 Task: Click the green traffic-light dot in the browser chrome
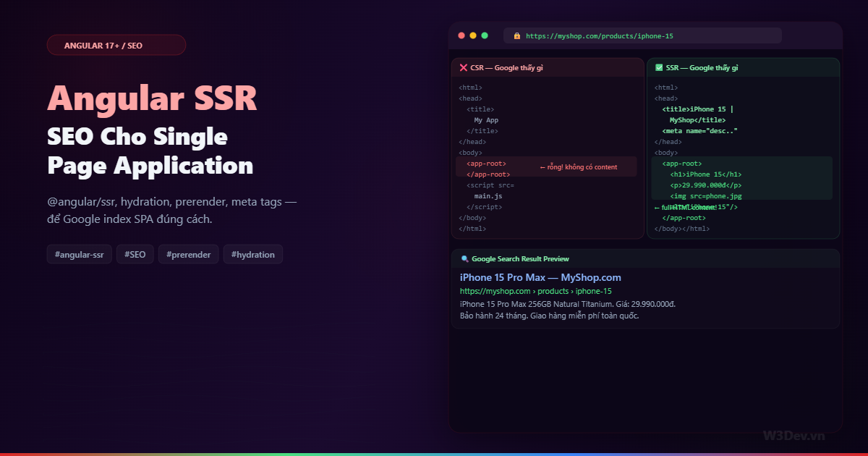pyautogui.click(x=485, y=35)
